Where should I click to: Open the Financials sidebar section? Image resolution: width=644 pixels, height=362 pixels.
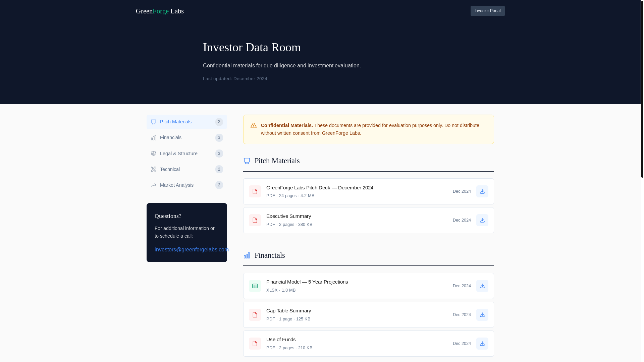click(x=187, y=138)
